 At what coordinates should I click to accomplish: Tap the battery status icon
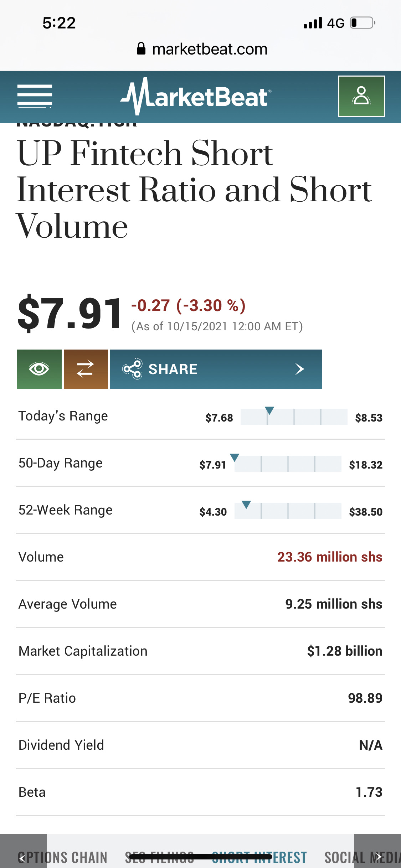tap(362, 23)
